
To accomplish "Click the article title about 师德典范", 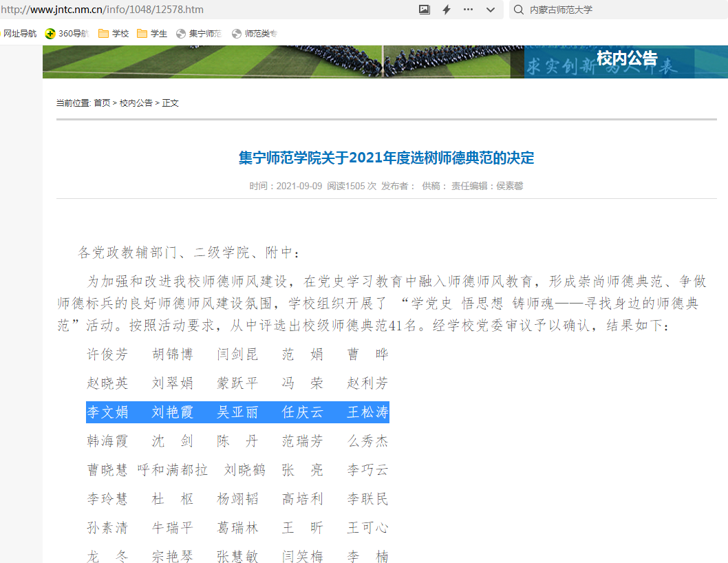I will coord(386,158).
